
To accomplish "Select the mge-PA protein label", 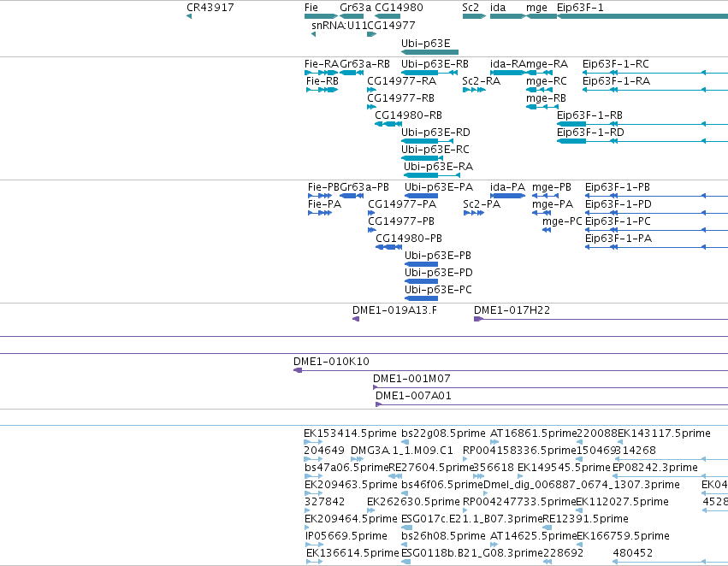I will pos(553,204).
